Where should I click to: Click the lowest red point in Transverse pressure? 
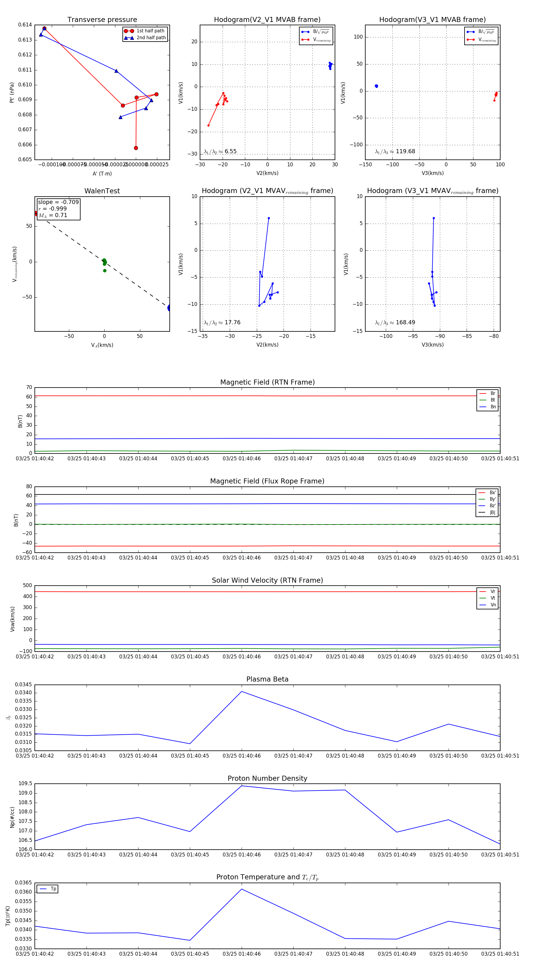pyautogui.click(x=136, y=148)
